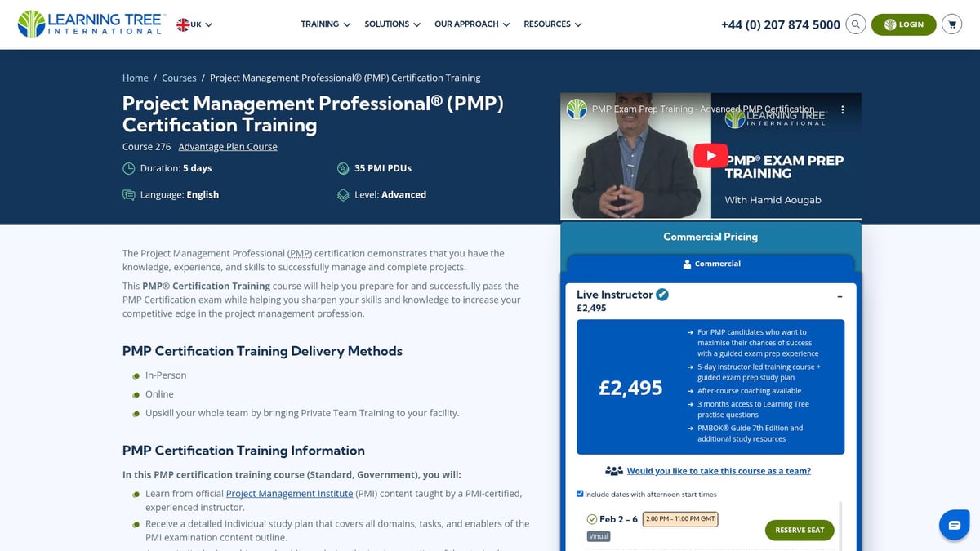
Task: Click the Feb 2 – 6 checkmark icon
Action: [592, 519]
